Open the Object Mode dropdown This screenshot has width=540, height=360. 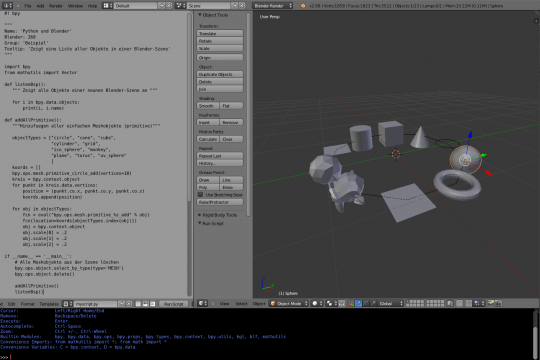(x=289, y=303)
